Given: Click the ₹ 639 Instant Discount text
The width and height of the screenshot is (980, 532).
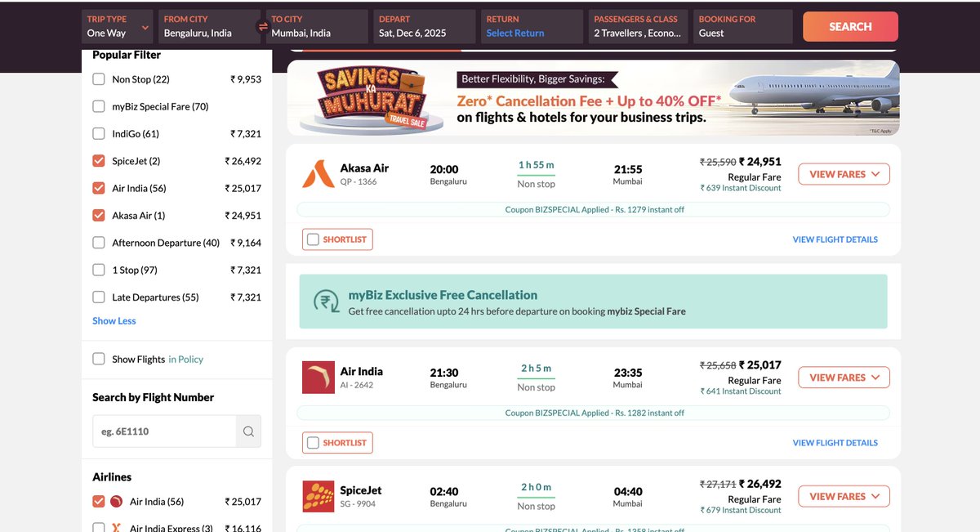Looking at the screenshot, I should coord(741,188).
